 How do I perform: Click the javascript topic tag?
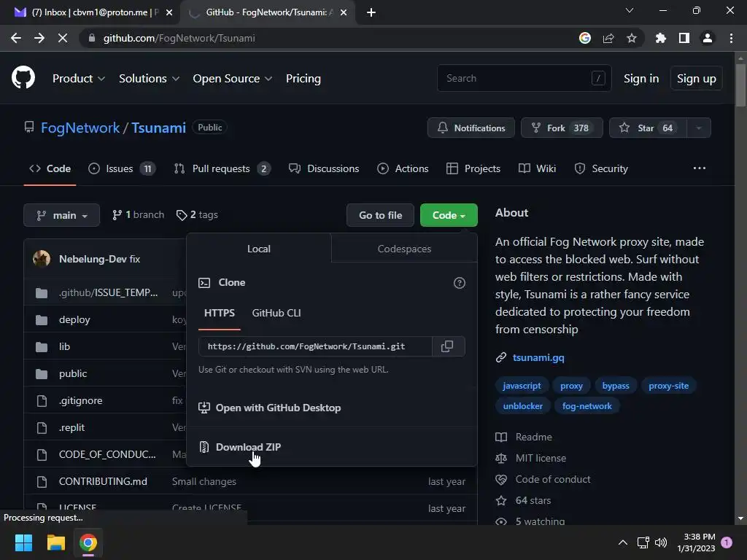[x=522, y=386]
